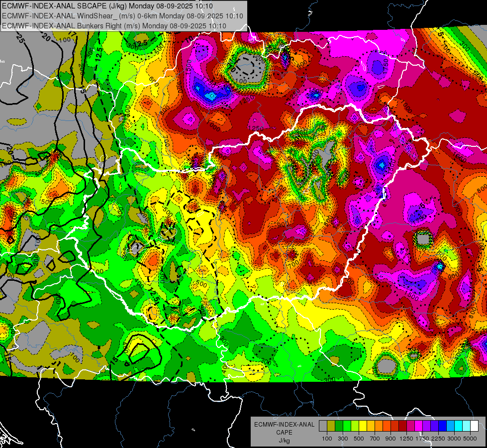Click the SBCAPE (J/kg) title line
The width and height of the screenshot is (487, 448).
coord(107,6)
